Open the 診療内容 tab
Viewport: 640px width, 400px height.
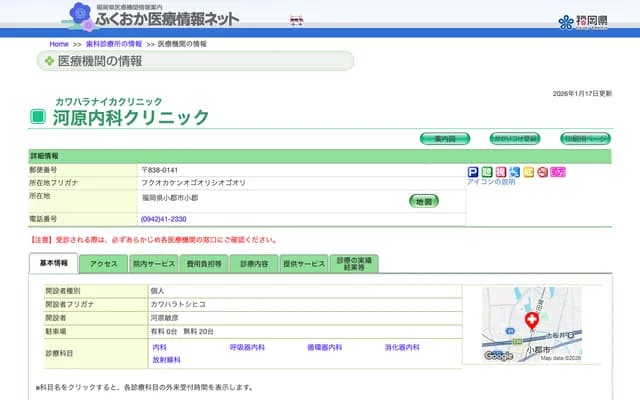point(254,264)
